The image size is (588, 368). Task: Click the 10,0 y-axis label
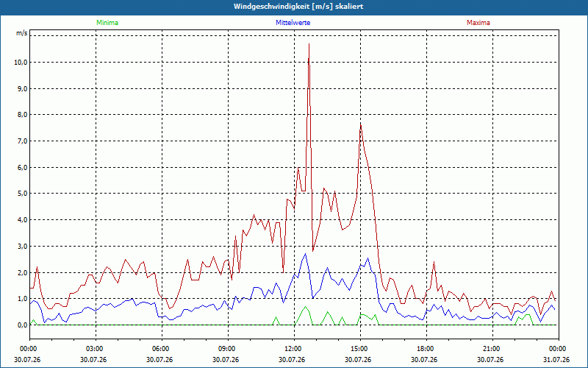pyautogui.click(x=21, y=63)
